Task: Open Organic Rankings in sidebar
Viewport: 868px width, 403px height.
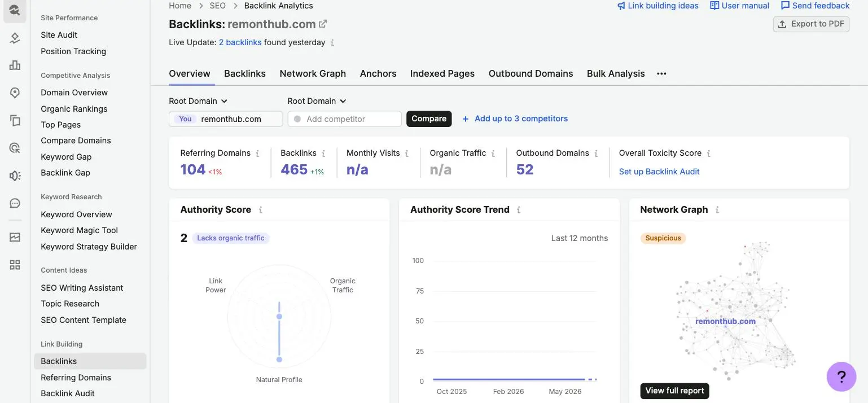Action: pyautogui.click(x=74, y=109)
